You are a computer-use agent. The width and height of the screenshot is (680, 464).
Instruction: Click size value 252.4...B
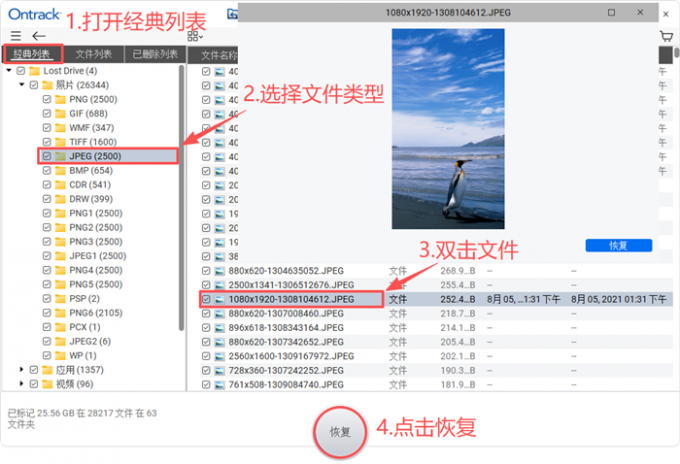458,300
